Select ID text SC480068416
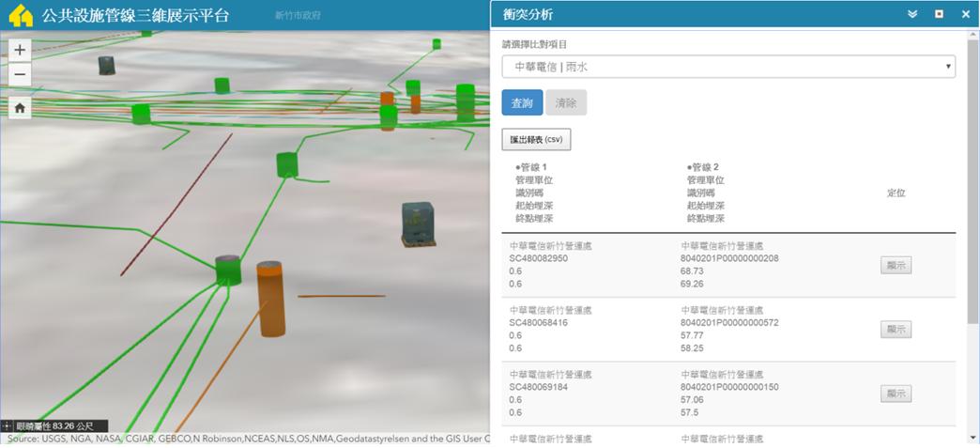This screenshot has height=448, width=980. tap(539, 323)
